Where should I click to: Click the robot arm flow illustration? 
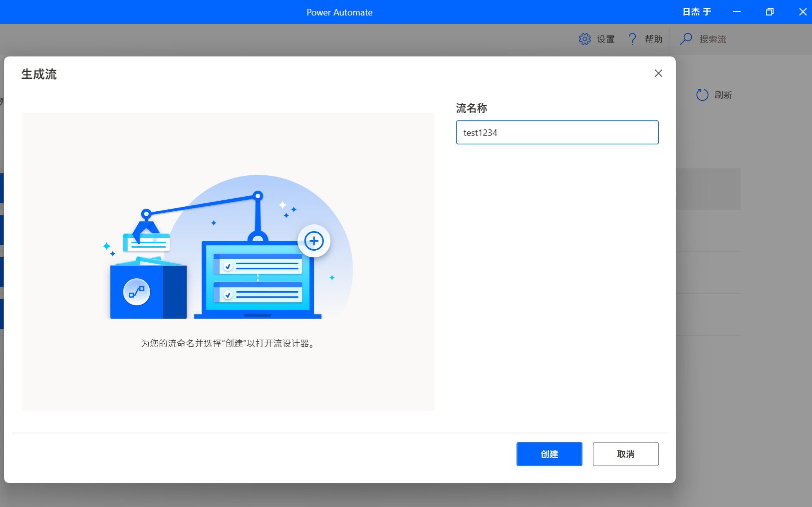click(x=228, y=247)
